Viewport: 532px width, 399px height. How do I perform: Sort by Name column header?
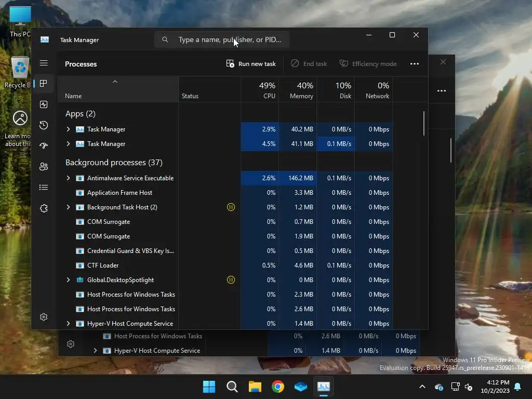click(x=118, y=90)
